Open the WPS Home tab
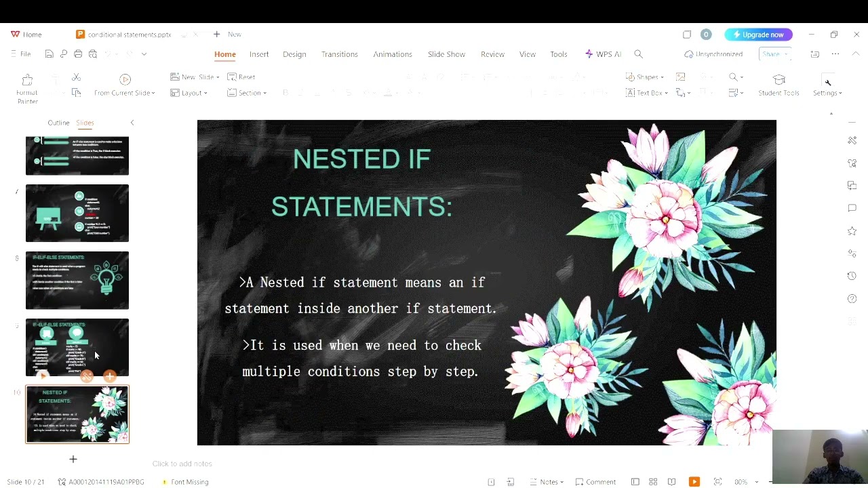Screen dimensions: 868x488 pos(26,35)
